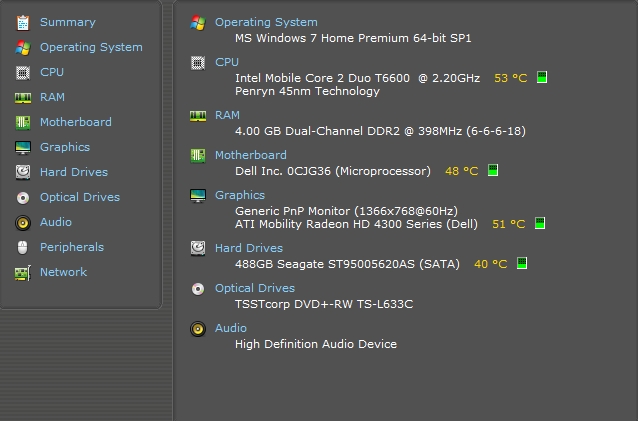
Task: Click the 51 °C graphics temperature reading
Action: (509, 224)
